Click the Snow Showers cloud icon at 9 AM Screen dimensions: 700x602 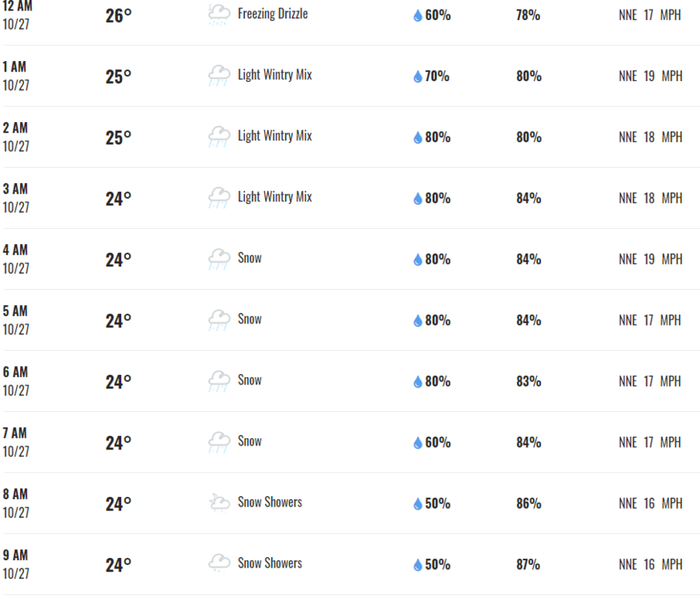pyautogui.click(x=218, y=563)
